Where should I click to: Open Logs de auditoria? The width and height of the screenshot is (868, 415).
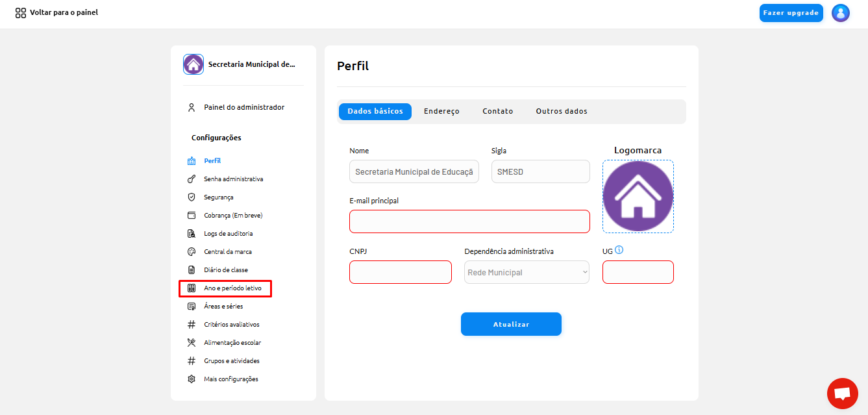coord(229,234)
